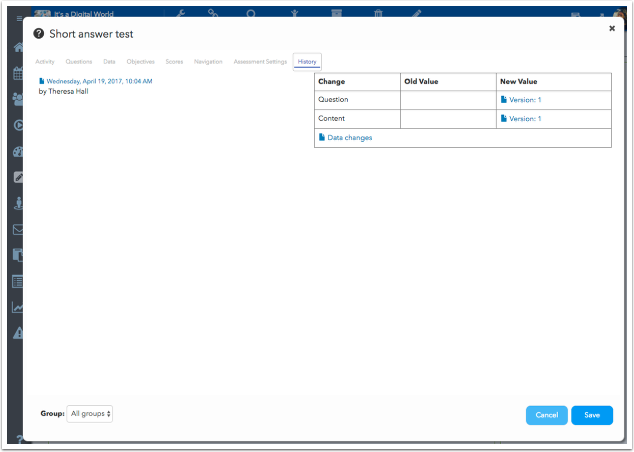Select the 'by Theresa Hall' text
634x452 pixels.
click(63, 91)
